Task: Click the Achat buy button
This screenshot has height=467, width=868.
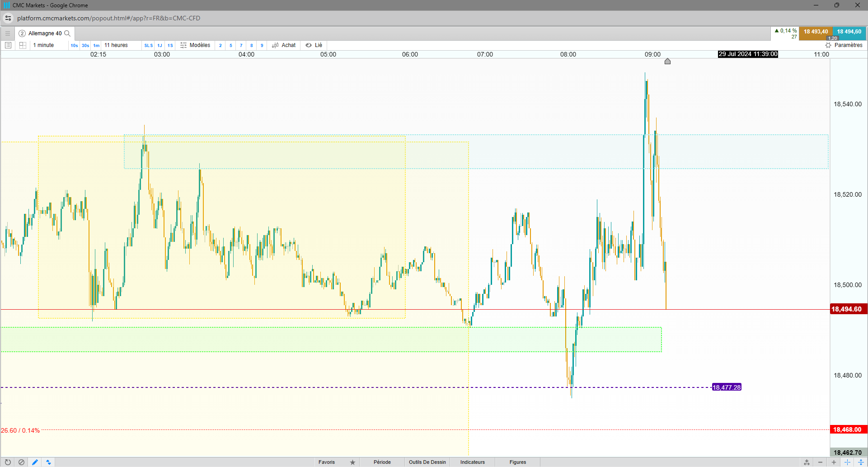Action: (284, 45)
